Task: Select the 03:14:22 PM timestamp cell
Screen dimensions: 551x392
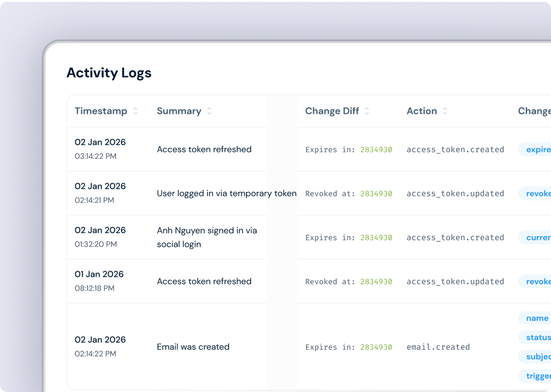Action: click(x=100, y=149)
